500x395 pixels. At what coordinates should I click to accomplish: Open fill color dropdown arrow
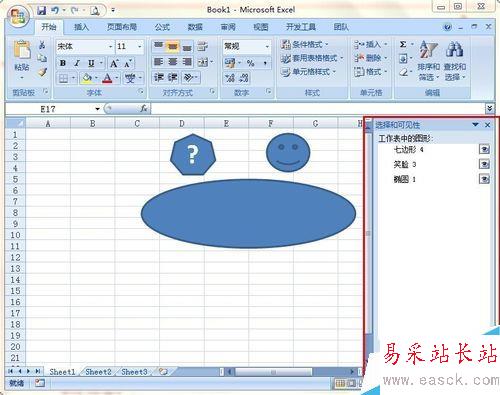(96, 79)
